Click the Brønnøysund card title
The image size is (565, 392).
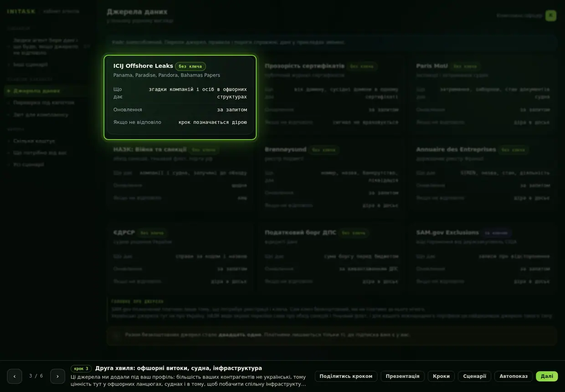point(286,149)
